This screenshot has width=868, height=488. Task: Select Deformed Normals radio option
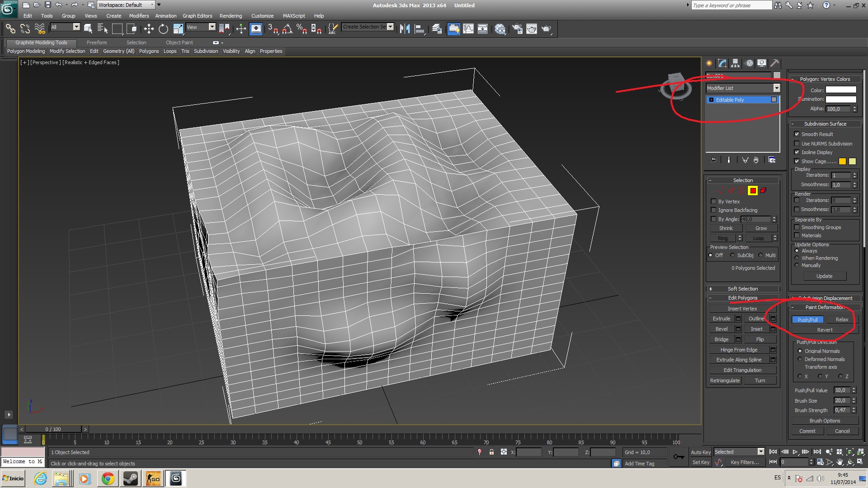click(x=800, y=359)
